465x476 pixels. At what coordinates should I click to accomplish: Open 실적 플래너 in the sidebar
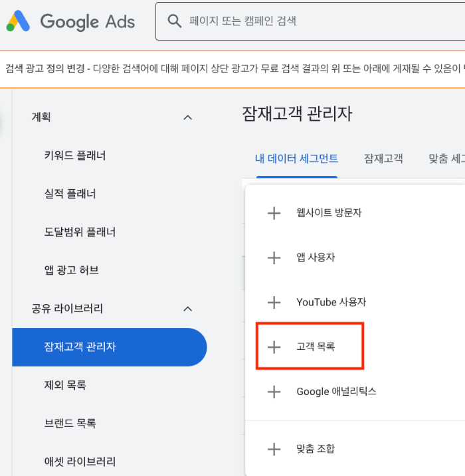(70, 194)
